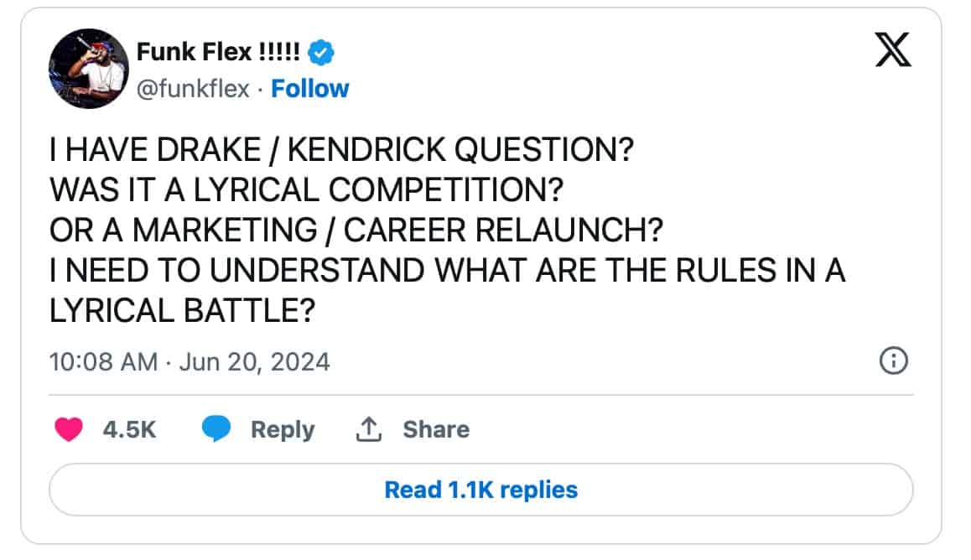Click the share arrow icon
Viewport: 971px width, 560px height.
point(368,430)
